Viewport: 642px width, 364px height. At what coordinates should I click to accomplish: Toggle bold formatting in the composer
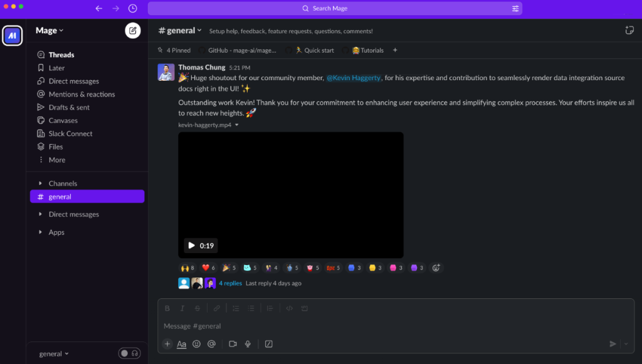click(167, 308)
